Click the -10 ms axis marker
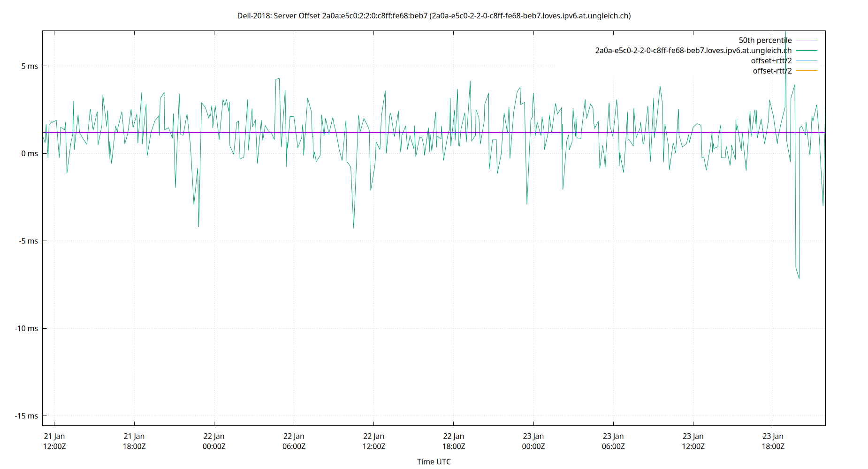 click(x=26, y=329)
